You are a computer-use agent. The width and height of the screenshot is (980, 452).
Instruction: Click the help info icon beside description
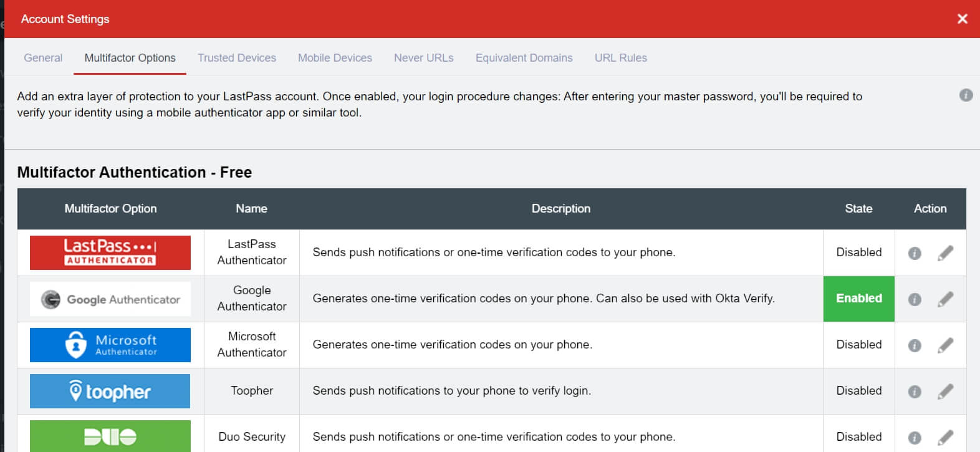coord(966,95)
